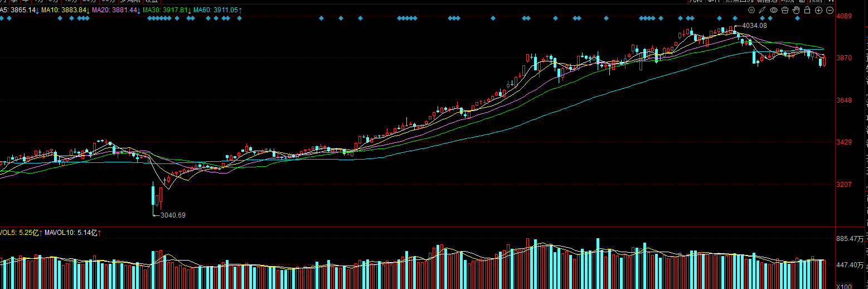
Task: Click the X100 volume multiplier label
Action: pos(844,286)
